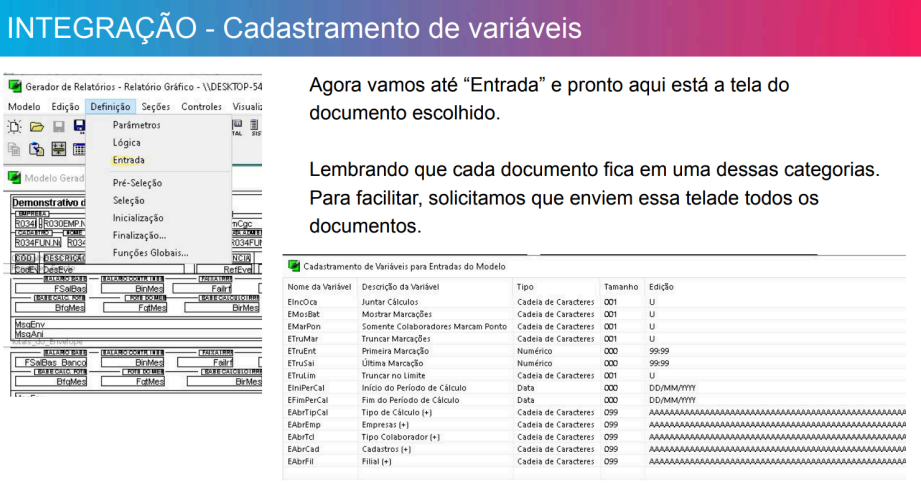Click the Paste clipboard toolbar icon
Image resolution: width=921 pixels, height=485 pixels.
37,149
